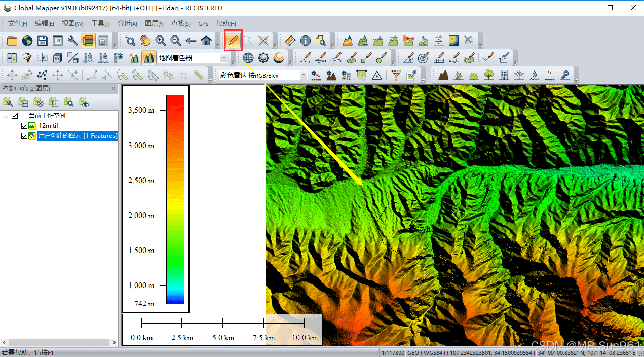The width and height of the screenshot is (644, 357).
Task: Uncheck the 12m.tif layer checkbox
Action: [x=24, y=125]
